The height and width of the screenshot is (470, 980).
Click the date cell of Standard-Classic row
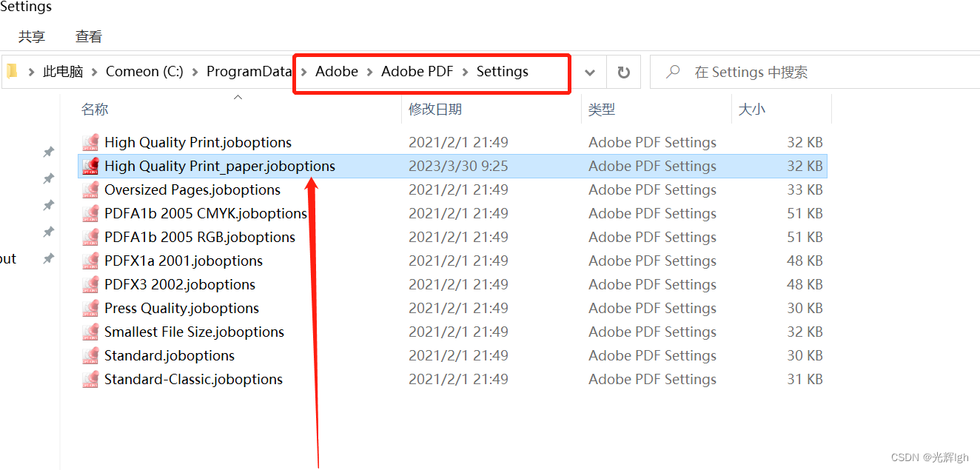pos(458,379)
